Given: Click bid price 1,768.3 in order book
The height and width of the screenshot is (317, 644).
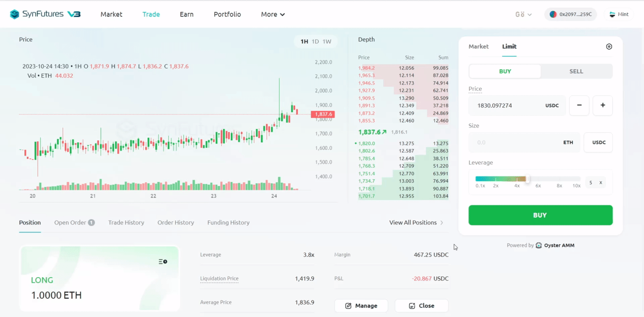Looking at the screenshot, I should [x=367, y=166].
